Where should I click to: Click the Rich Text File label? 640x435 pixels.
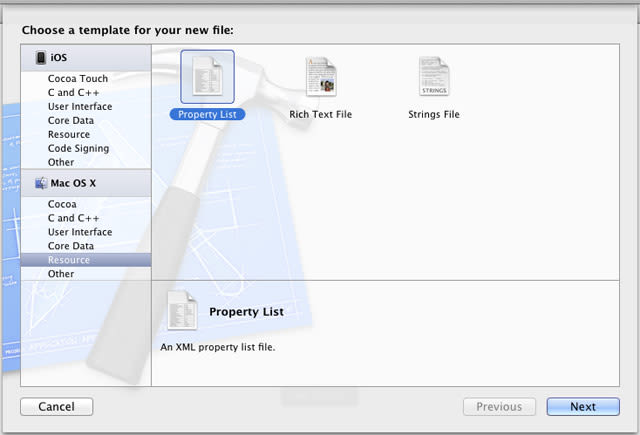coord(320,114)
